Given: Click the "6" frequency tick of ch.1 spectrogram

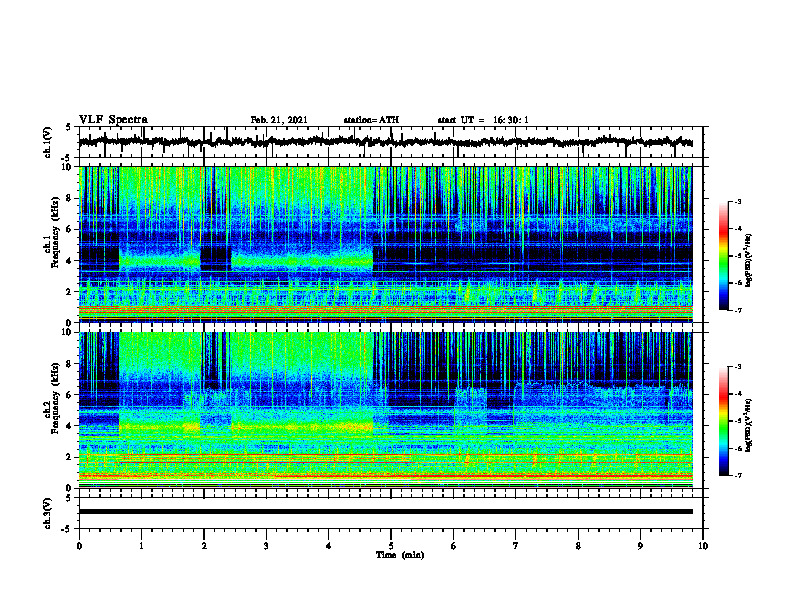Looking at the screenshot, I should point(70,229).
